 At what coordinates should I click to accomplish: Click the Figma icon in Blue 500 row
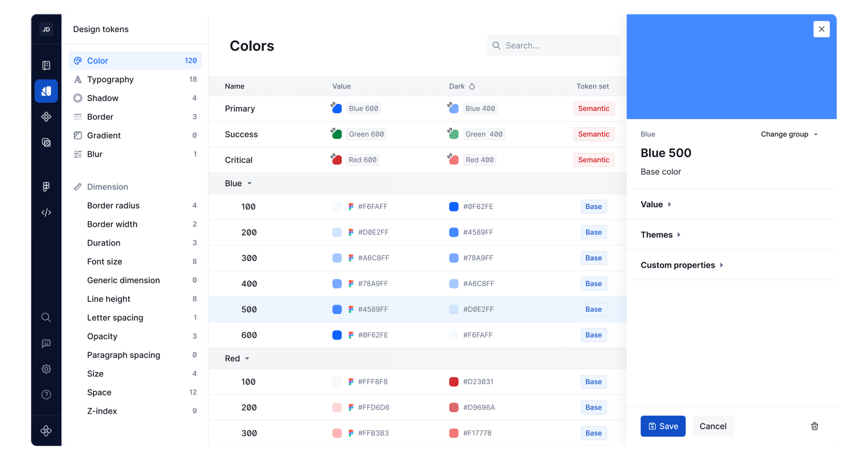[351, 309]
